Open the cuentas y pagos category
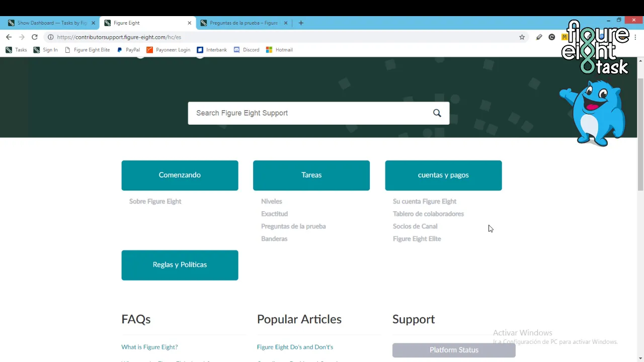The height and width of the screenshot is (362, 644). pyautogui.click(x=443, y=175)
